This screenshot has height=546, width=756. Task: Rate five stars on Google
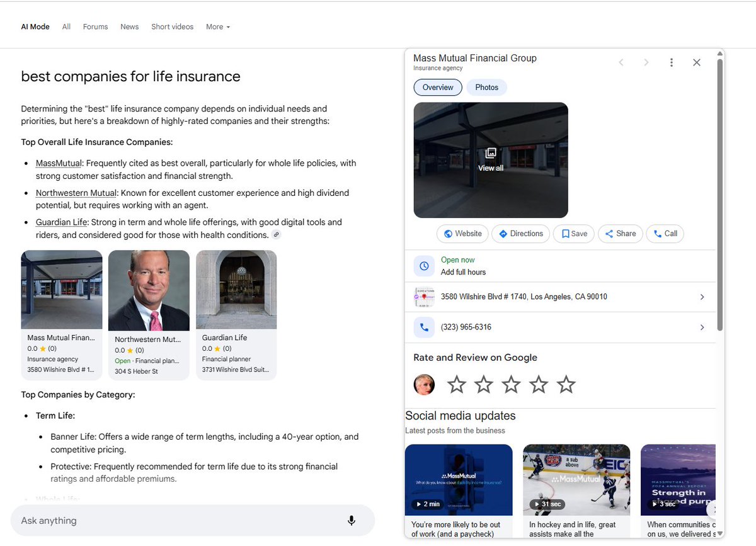pos(566,384)
